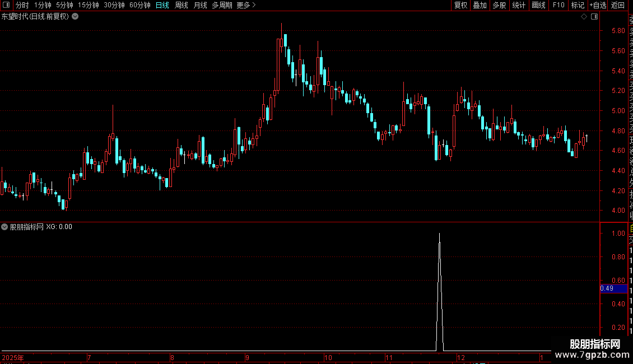
Task: Open F10 company information
Action: tap(558, 5)
